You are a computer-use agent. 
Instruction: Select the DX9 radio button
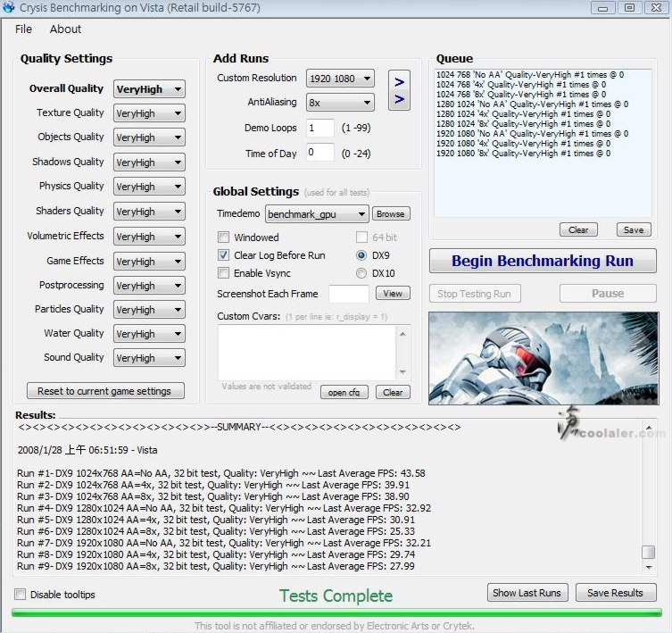[361, 255]
